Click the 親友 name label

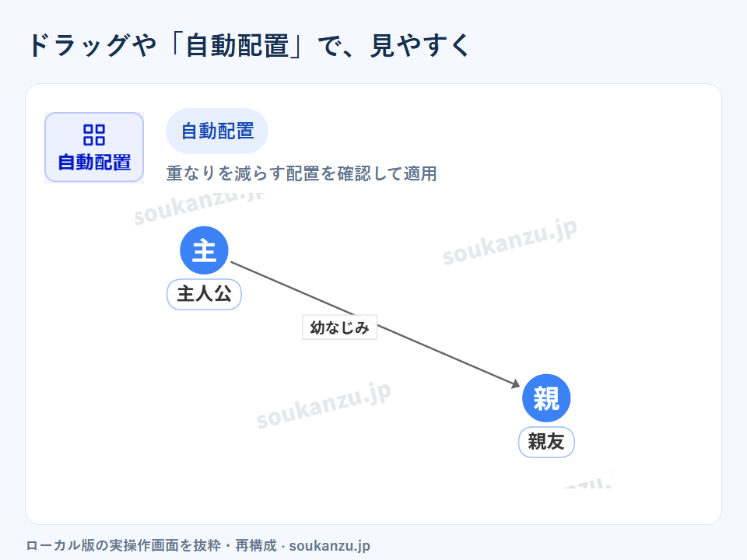coord(546,443)
